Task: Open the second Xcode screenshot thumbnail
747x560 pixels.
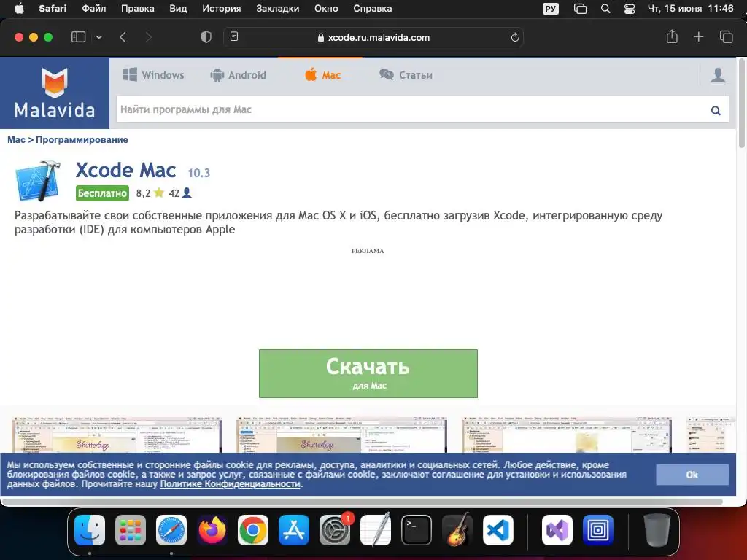Action: [341, 435]
